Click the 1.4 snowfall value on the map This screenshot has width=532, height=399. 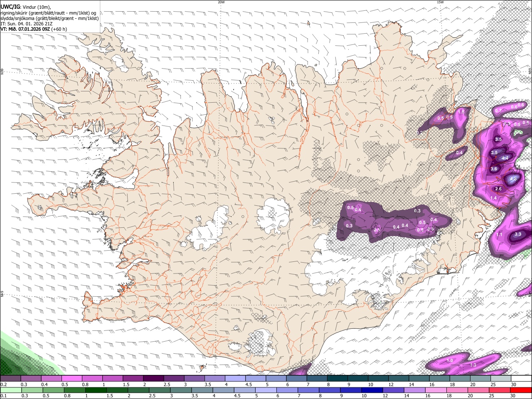click(x=494, y=198)
